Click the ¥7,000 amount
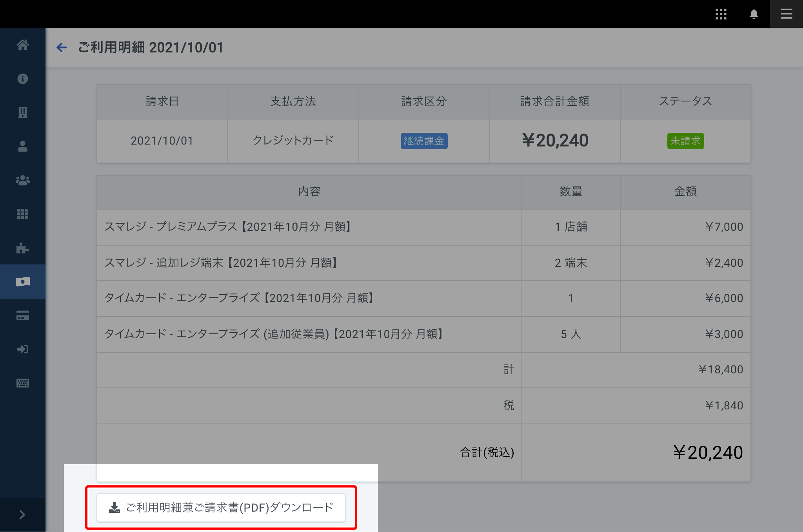This screenshot has width=803, height=532. click(724, 227)
